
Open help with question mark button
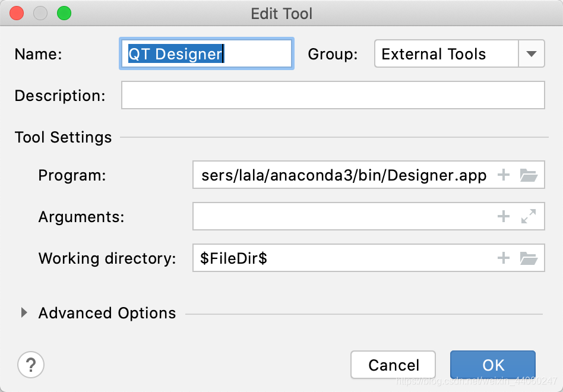tap(31, 365)
